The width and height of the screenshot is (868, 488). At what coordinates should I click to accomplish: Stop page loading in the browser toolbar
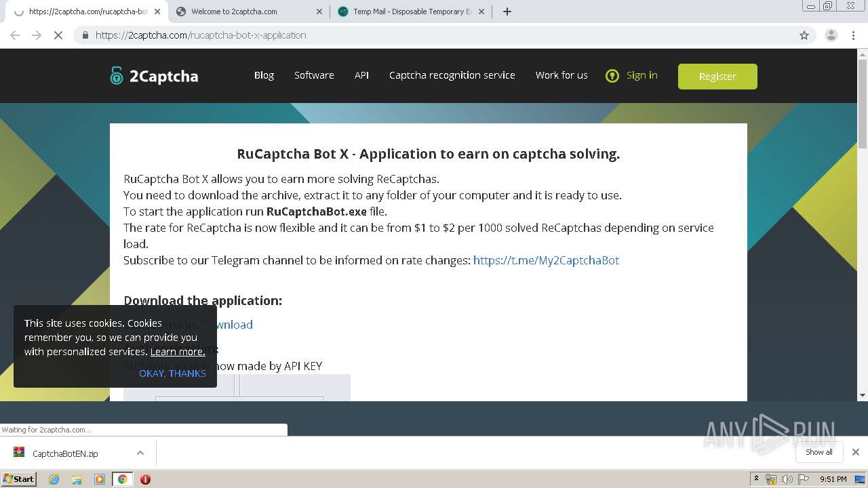58,35
